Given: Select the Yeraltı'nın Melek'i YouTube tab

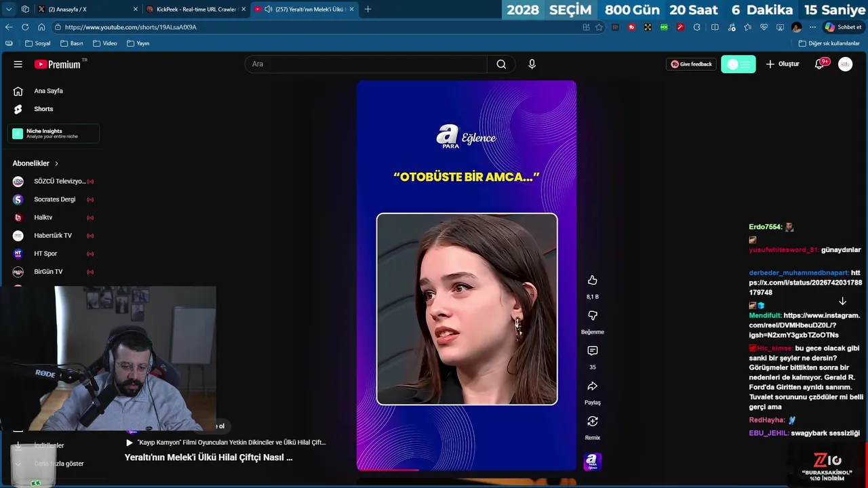Looking at the screenshot, I should (x=304, y=9).
